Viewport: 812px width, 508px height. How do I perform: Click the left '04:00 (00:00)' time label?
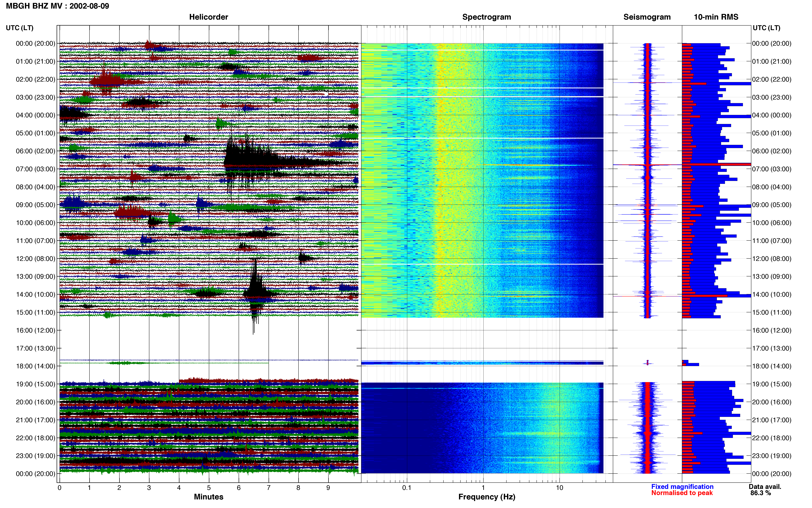[x=36, y=115]
